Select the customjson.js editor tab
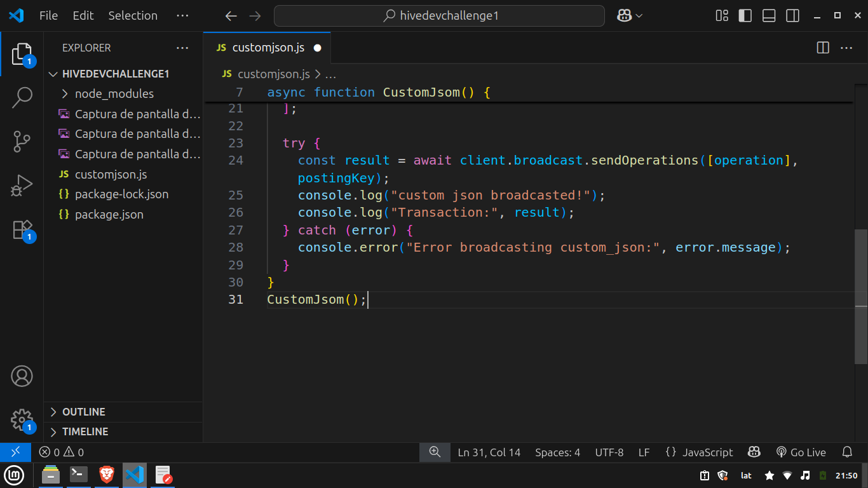The width and height of the screenshot is (868, 488). (268, 48)
